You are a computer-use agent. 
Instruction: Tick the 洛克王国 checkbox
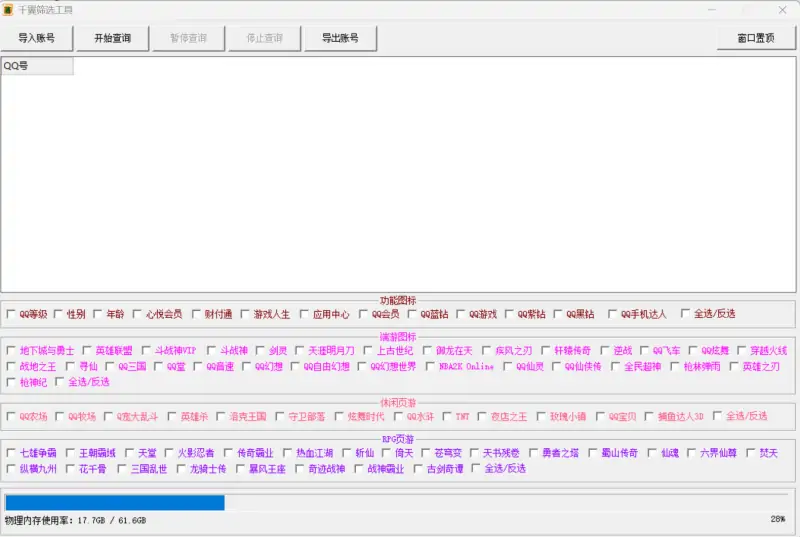pos(220,416)
